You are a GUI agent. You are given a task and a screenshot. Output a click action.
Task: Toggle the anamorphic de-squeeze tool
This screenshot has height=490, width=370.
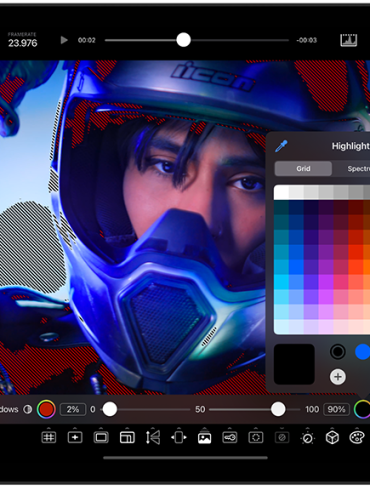tap(179, 437)
